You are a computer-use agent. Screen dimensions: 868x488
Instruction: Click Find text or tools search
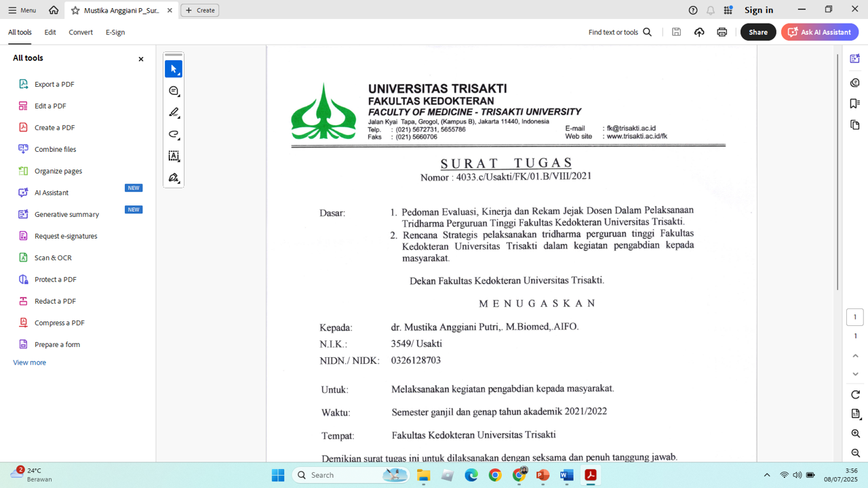pyautogui.click(x=620, y=32)
